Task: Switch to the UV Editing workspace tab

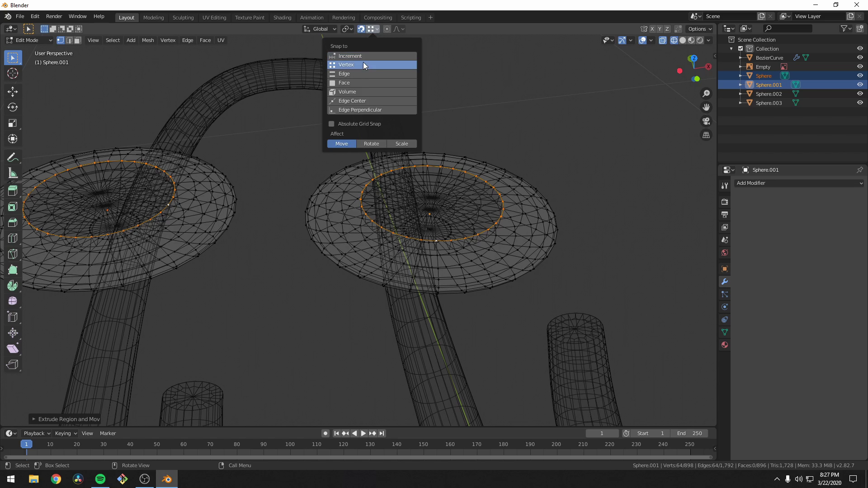Action: [x=214, y=18]
